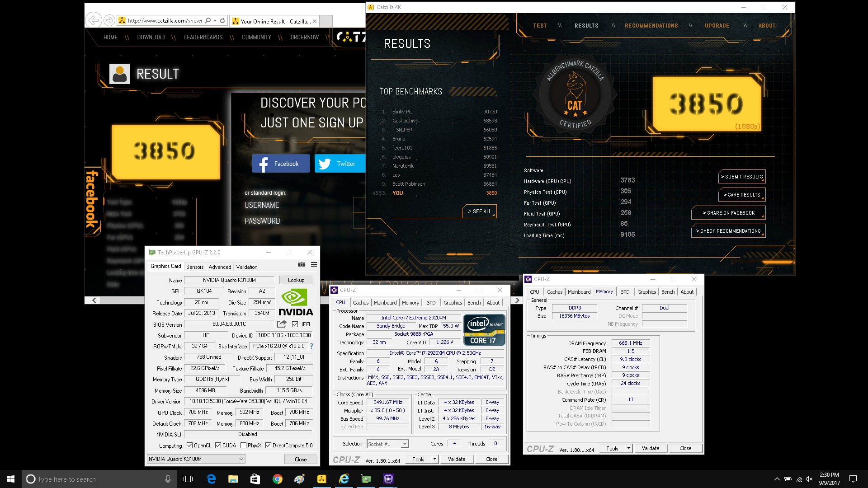The height and width of the screenshot is (488, 868).
Task: Open Tools dropdown arrow in CPU-Z CPU window
Action: [434, 459]
